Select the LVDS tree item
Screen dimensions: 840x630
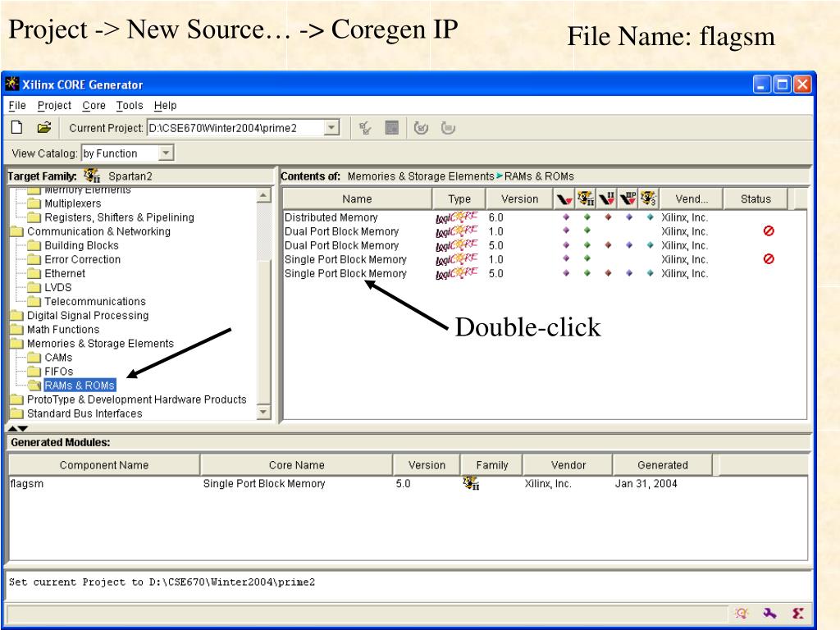pos(58,288)
